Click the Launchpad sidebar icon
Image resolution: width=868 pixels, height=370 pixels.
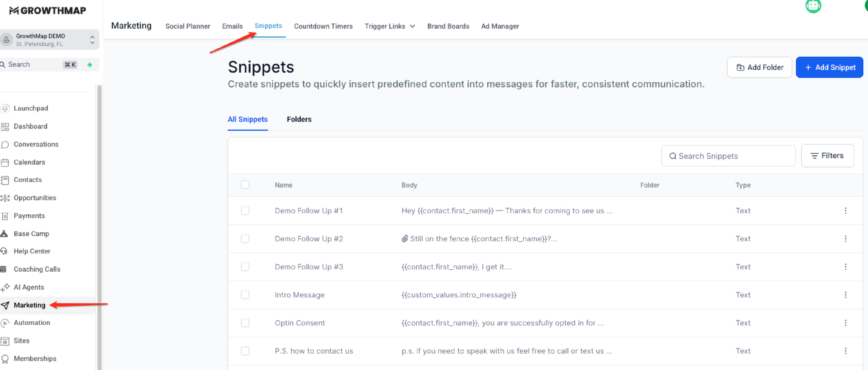coord(5,108)
